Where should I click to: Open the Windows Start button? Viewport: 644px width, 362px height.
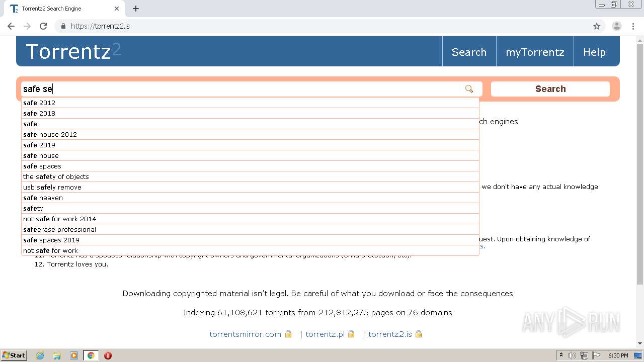point(14,355)
